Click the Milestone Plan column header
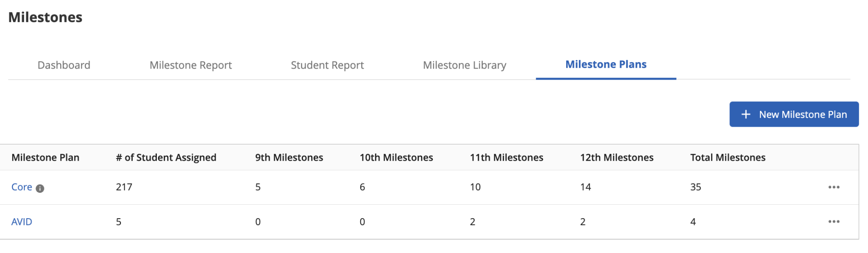The height and width of the screenshot is (253, 868). tap(45, 157)
